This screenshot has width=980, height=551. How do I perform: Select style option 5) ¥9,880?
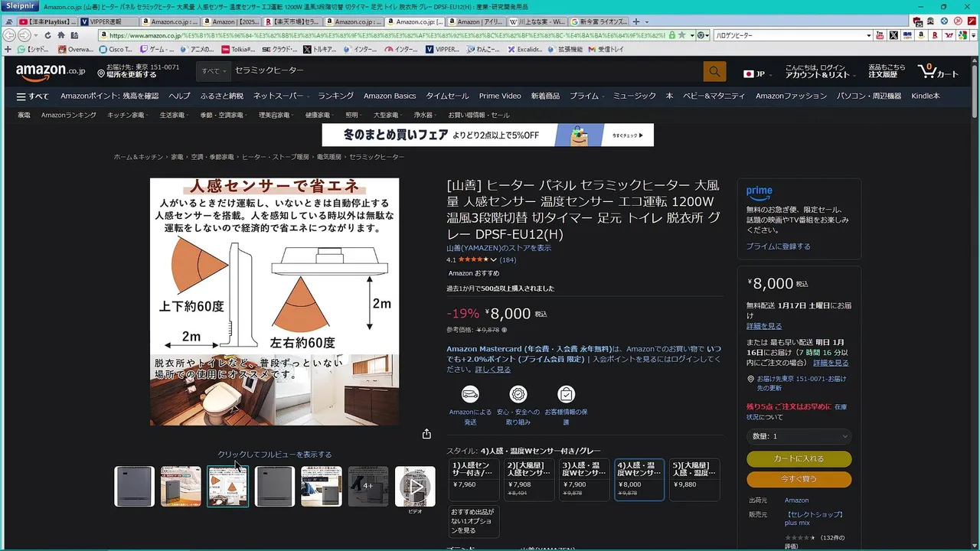tap(694, 480)
